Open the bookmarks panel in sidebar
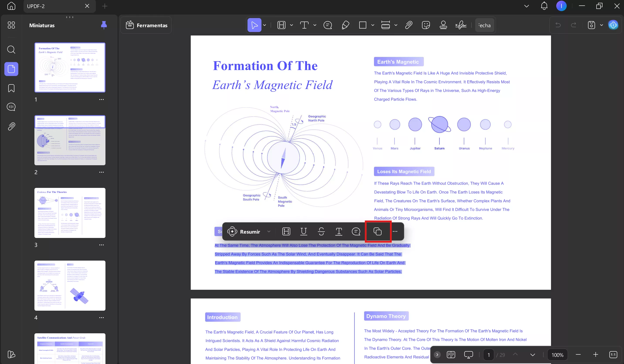Screen dimensions: 624x364 (11, 88)
